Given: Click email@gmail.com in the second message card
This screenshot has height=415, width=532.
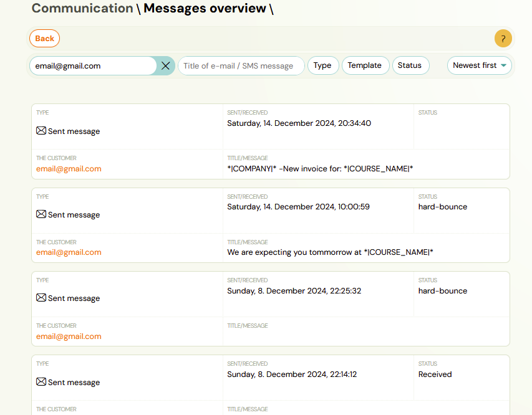Looking at the screenshot, I should [69, 252].
